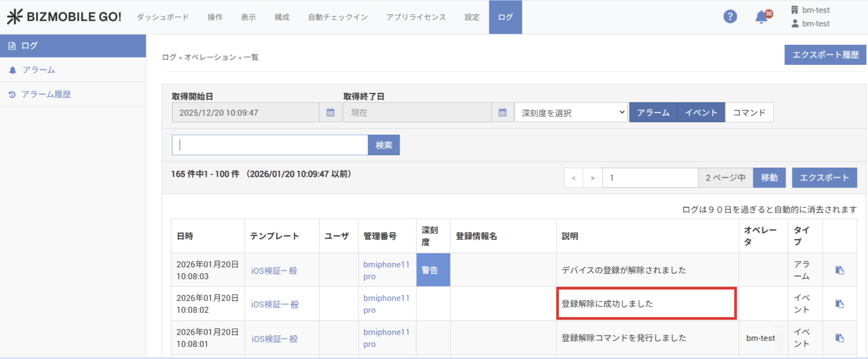Toggle the イベント filter button
Viewport: 868px width, 359px height.
(x=701, y=113)
